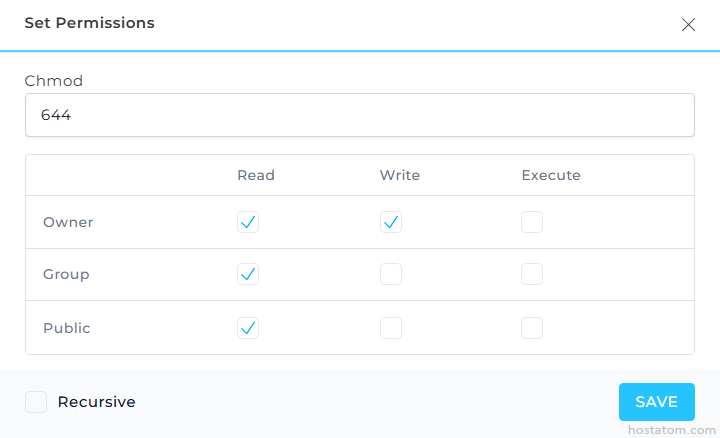Enable Public Execute permission checkbox
Screen dimensions: 720x438
point(532,328)
